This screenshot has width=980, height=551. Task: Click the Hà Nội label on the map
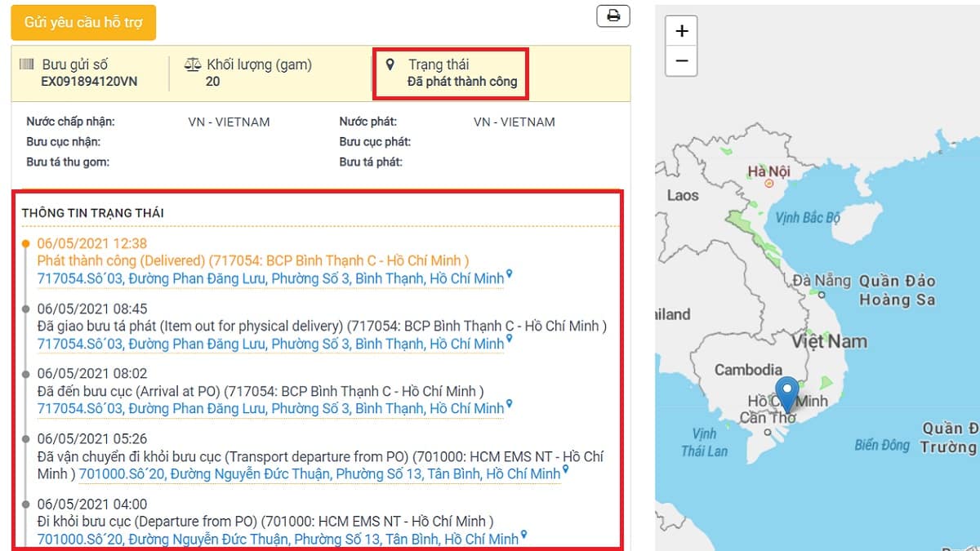(x=768, y=172)
